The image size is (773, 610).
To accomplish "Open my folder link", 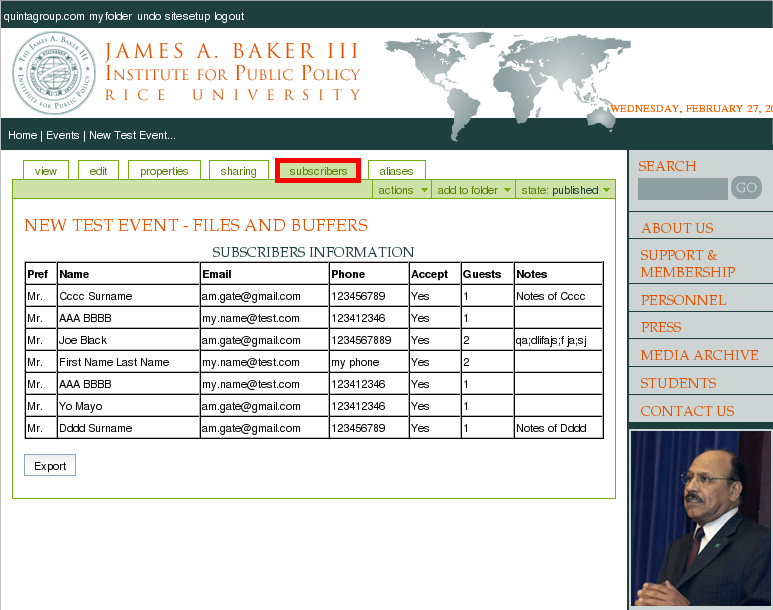I will [110, 16].
